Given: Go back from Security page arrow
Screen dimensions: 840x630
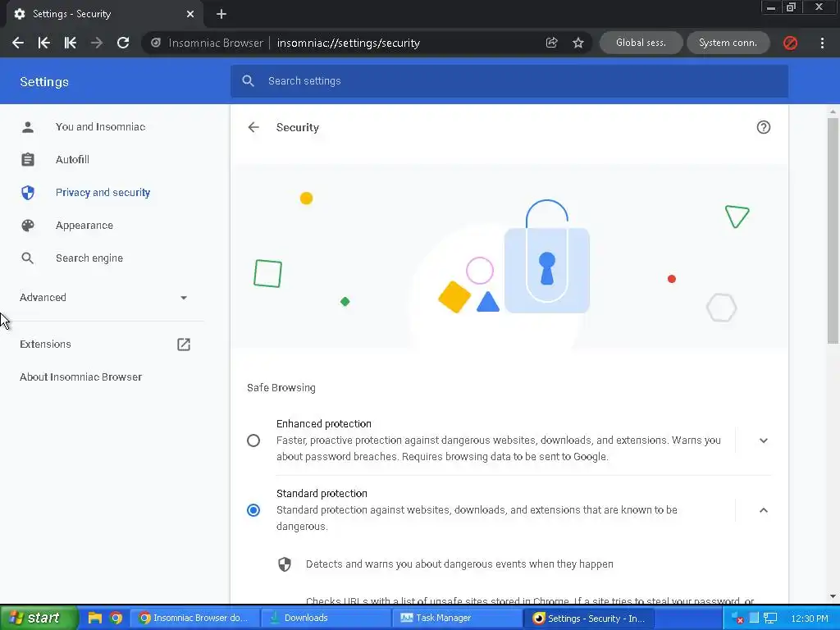Looking at the screenshot, I should coord(253,127).
